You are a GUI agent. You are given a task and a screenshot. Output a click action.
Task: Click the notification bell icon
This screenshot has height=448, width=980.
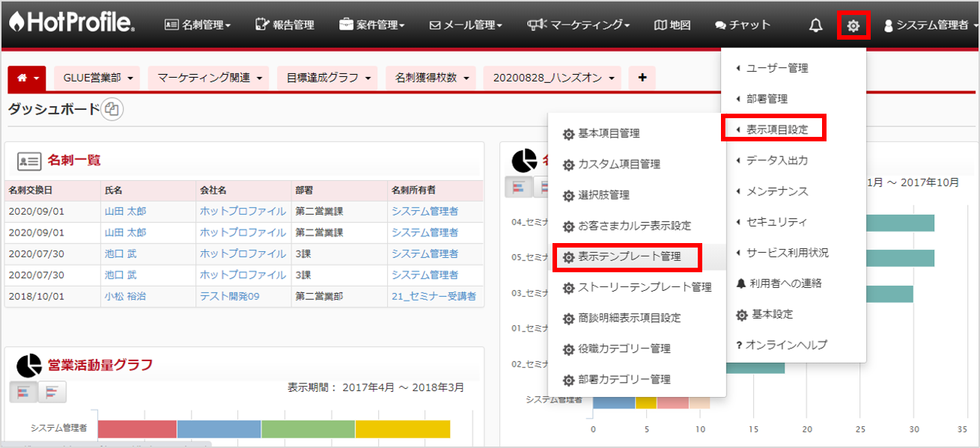pos(816,26)
